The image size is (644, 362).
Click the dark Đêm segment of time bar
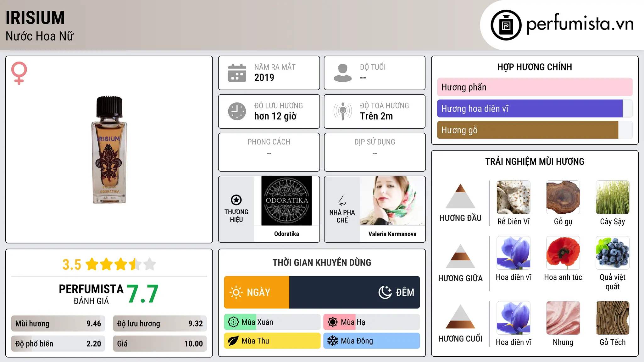pos(355,292)
